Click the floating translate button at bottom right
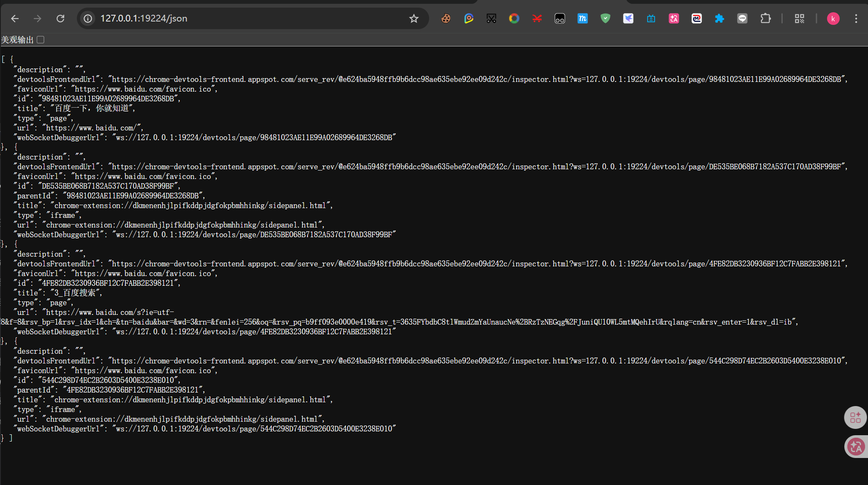Screen dimensions: 868x485 click(856, 447)
